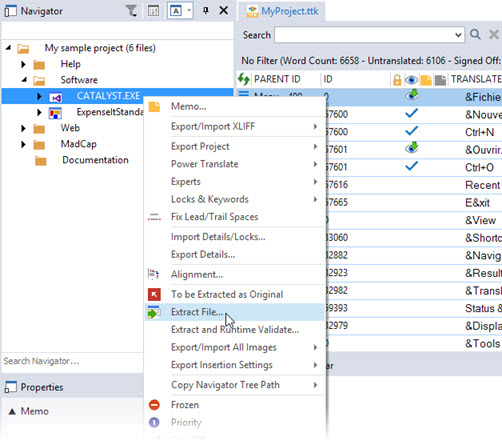The width and height of the screenshot is (502, 441).
Task: Open the Navigator column layout icon
Action: pos(153,11)
